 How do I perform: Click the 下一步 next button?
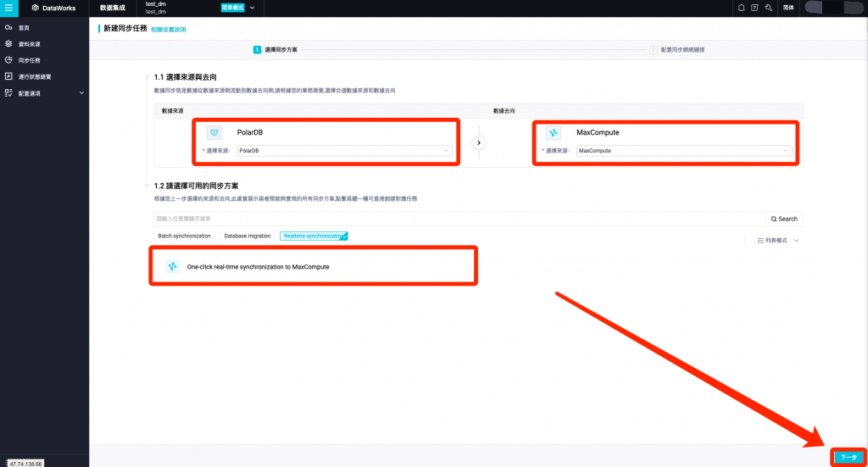pos(849,458)
